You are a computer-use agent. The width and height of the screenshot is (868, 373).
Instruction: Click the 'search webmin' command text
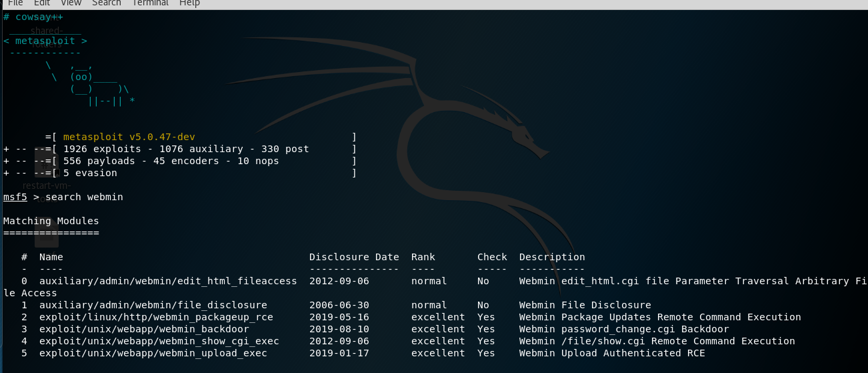point(84,198)
